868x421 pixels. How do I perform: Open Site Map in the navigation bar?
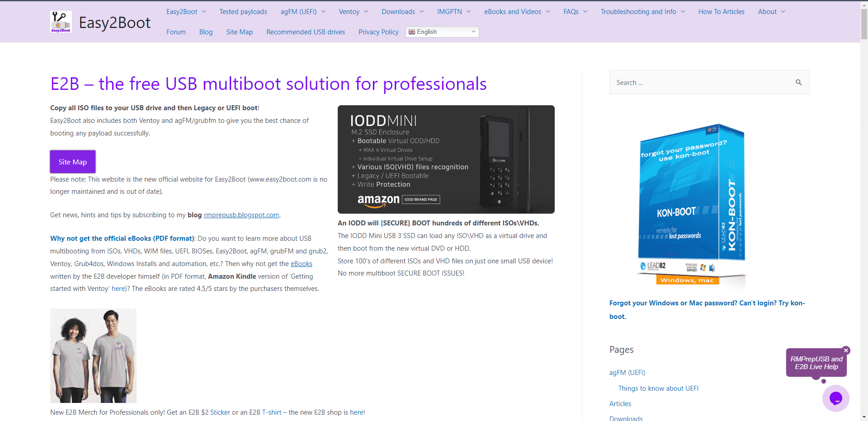(x=240, y=32)
